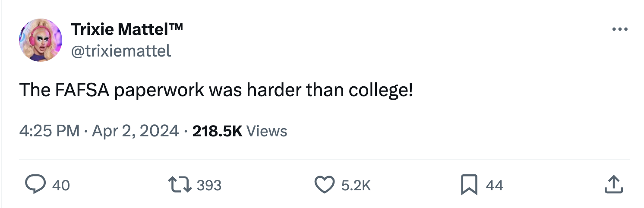Click the word FAFSA in the tweet
Screen dimensions: 644x208
(83, 90)
